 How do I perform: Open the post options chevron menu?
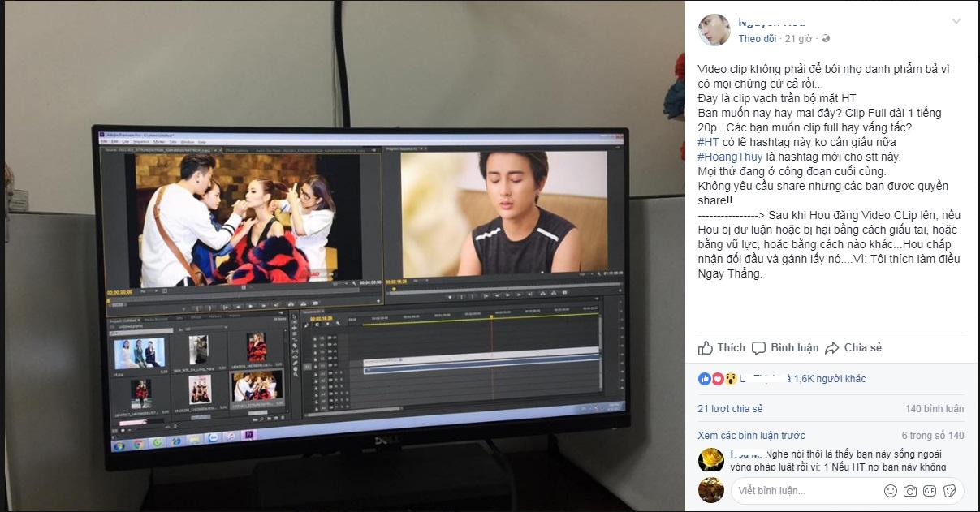pos(956,22)
